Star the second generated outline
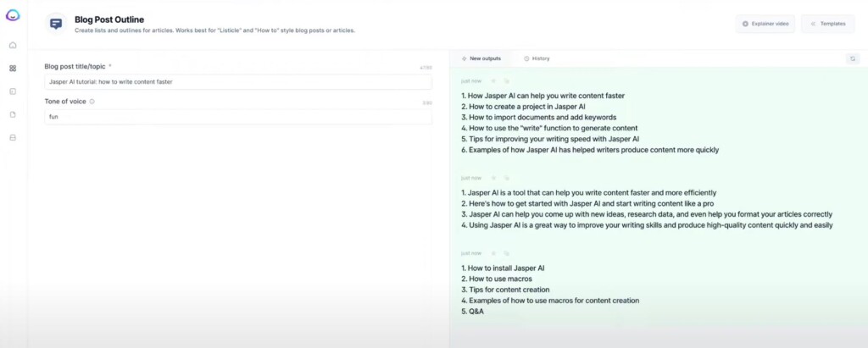Screen dimensions: 868x348 (493, 178)
